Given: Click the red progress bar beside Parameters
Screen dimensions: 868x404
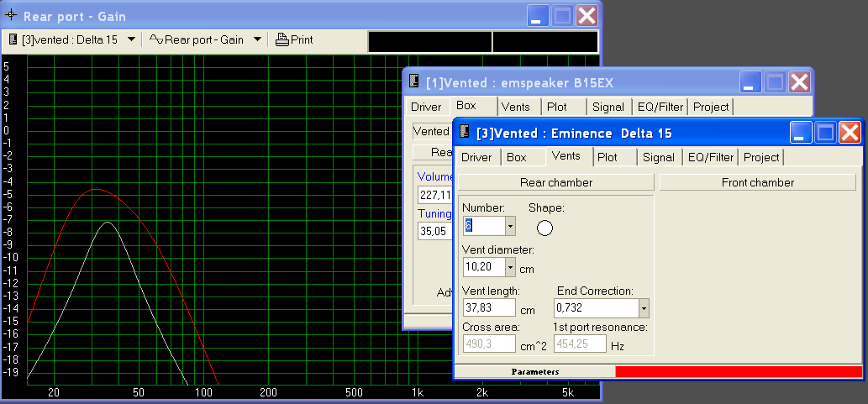Looking at the screenshot, I should [x=739, y=372].
